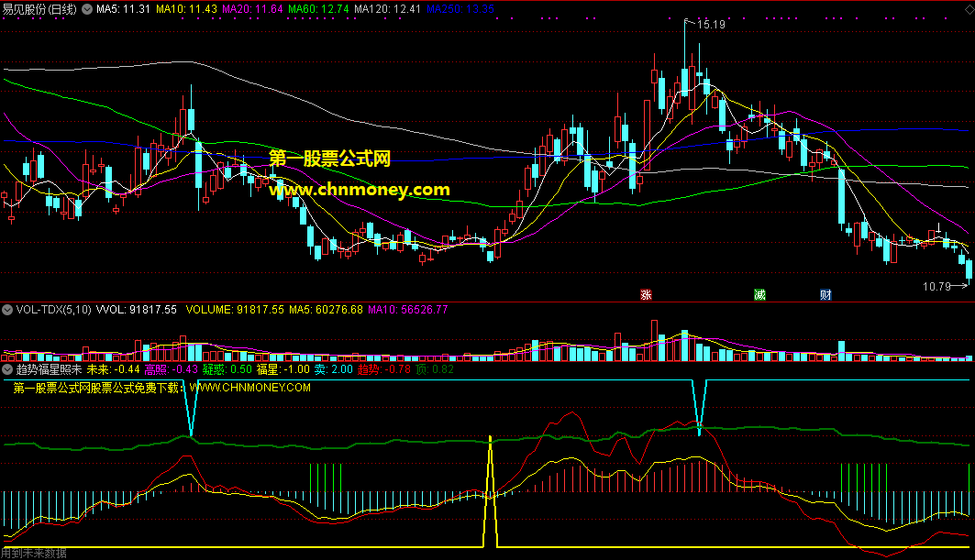Image resolution: width=975 pixels, height=560 pixels.
Task: Click the green 减 event marker
Action: tap(759, 294)
